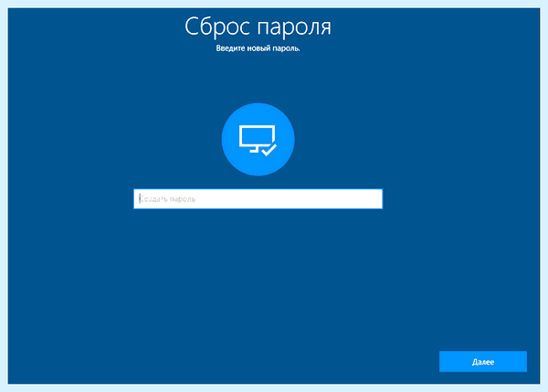
Task: Click the 'Далее' button
Action: click(483, 362)
